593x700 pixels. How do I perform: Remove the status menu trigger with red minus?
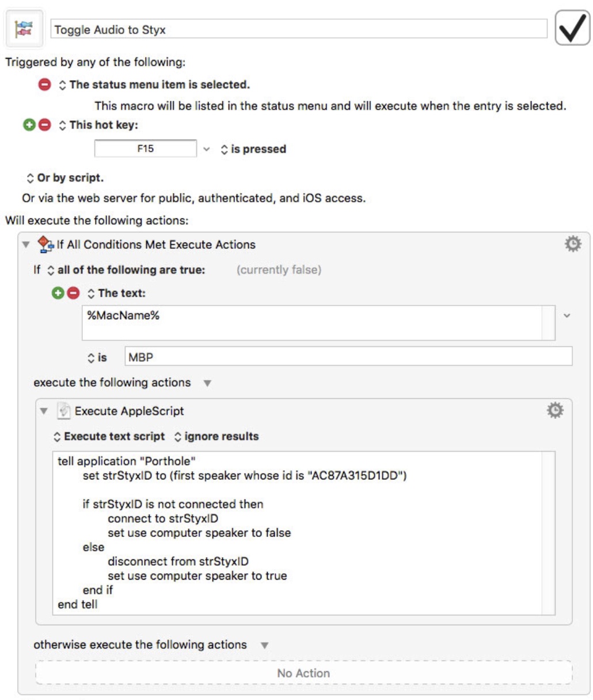click(44, 85)
